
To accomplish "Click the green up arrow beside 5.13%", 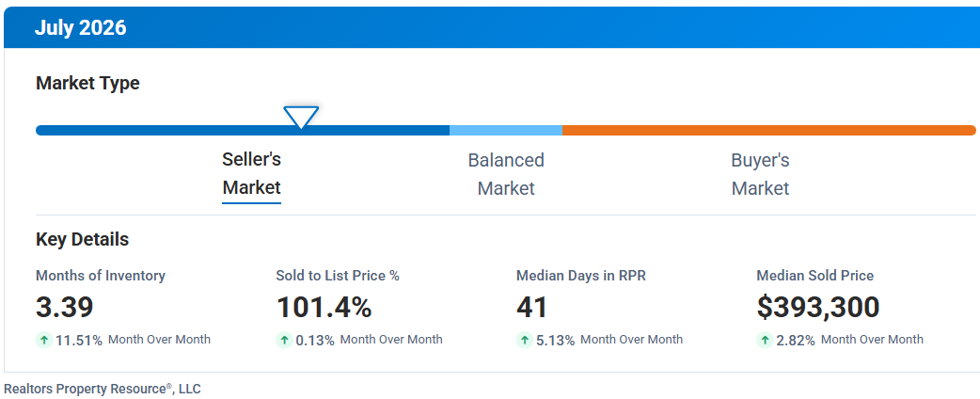I will [x=525, y=341].
